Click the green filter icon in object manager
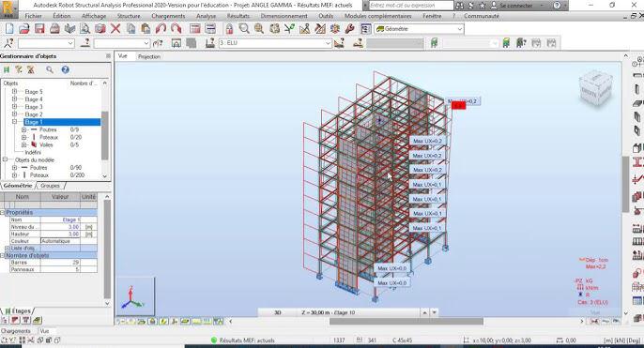This screenshot has width=644, height=348. [7, 69]
